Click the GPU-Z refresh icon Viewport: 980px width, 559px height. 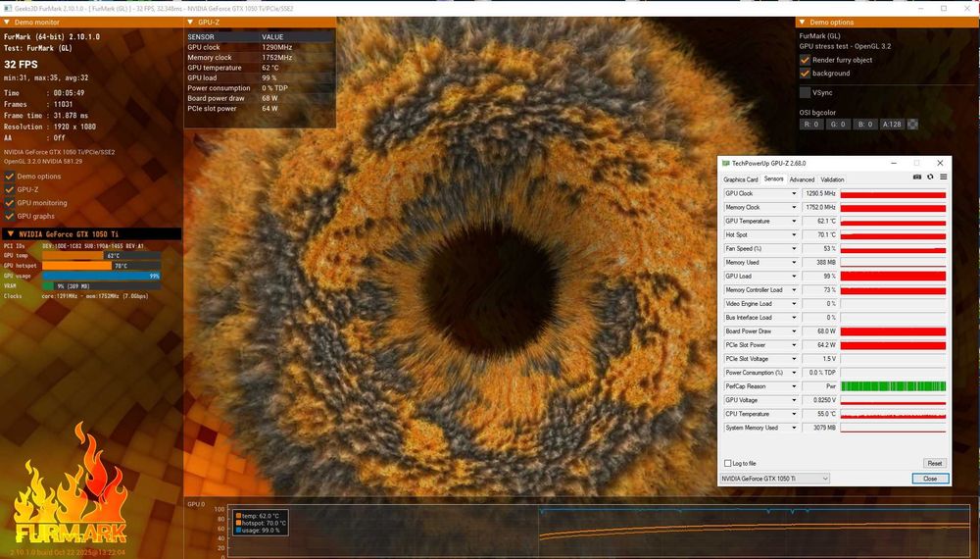pos(930,178)
